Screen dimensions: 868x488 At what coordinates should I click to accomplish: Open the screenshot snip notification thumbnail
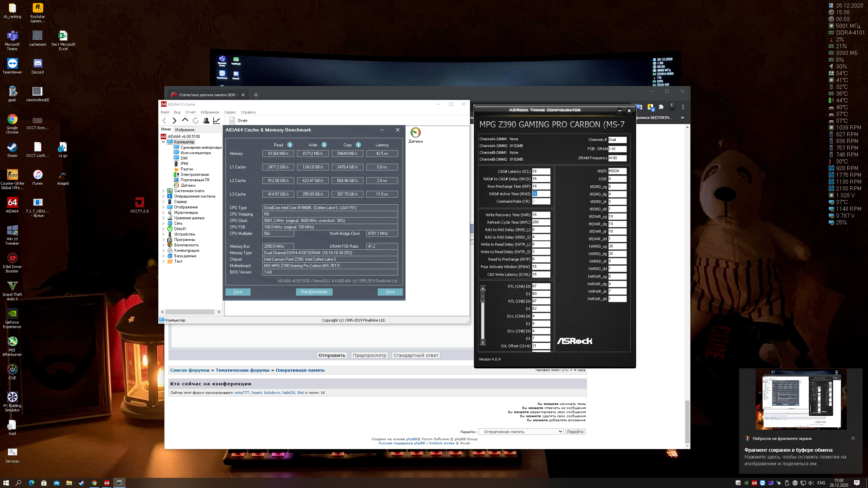click(801, 399)
